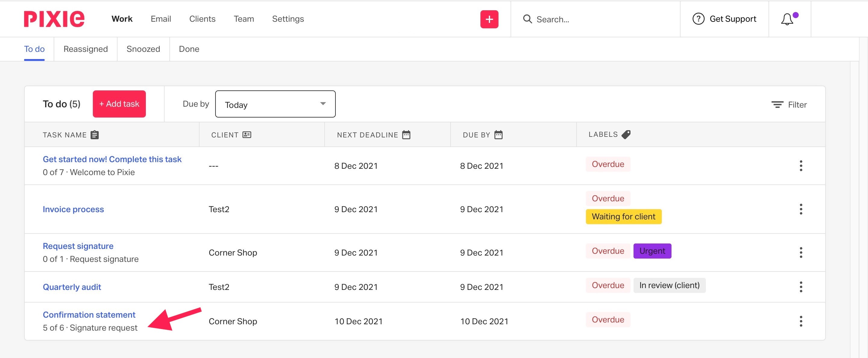Click Get Support link
This screenshot has height=358, width=868.
[x=733, y=19]
